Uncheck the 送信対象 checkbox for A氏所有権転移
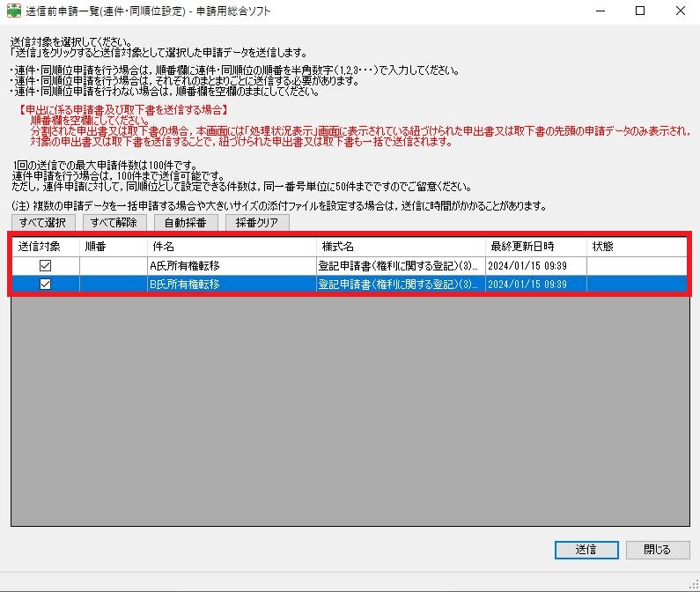 click(45, 265)
